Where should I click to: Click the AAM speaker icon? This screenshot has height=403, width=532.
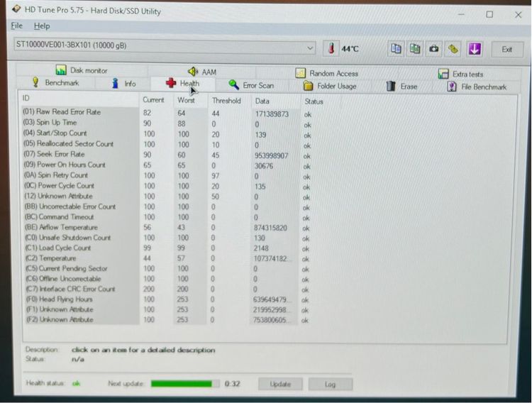point(193,71)
